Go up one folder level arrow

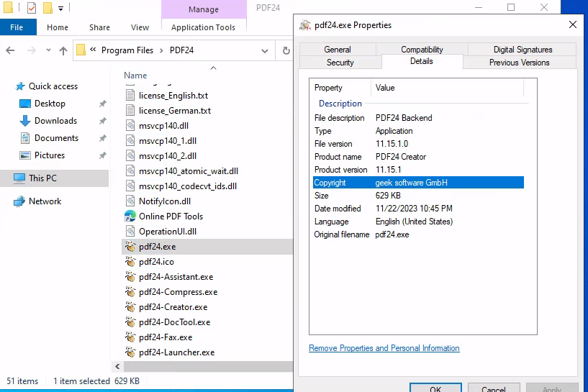point(63,50)
